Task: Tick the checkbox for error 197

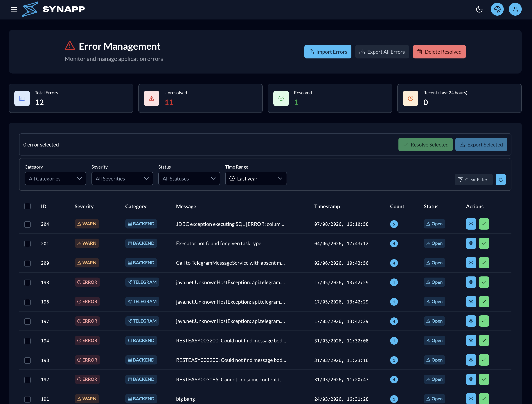Action: click(27, 321)
